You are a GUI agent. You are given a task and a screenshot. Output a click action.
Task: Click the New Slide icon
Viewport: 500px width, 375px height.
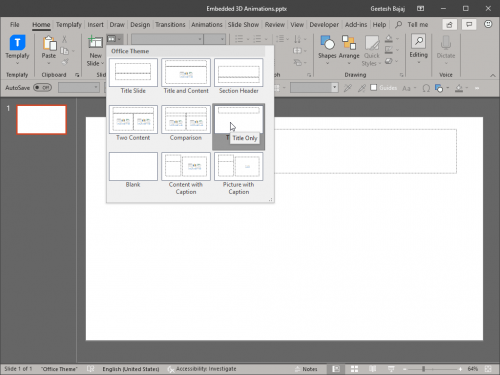pos(95,42)
